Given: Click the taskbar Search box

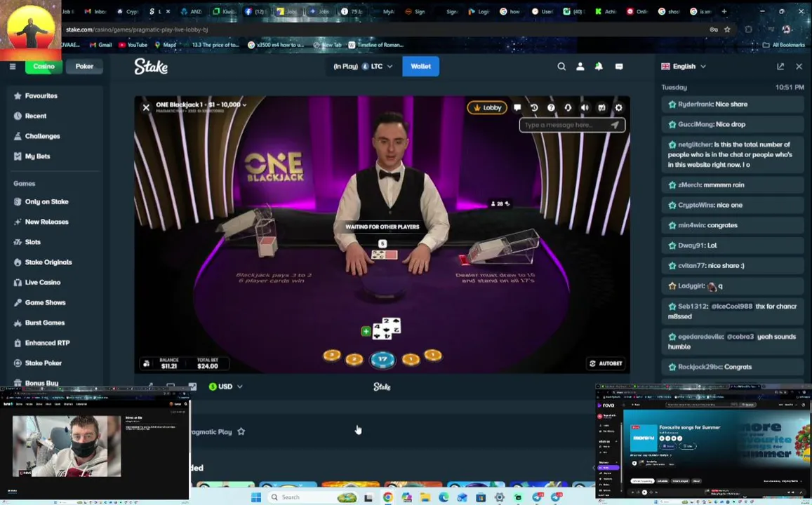Looking at the screenshot, I should (x=313, y=497).
